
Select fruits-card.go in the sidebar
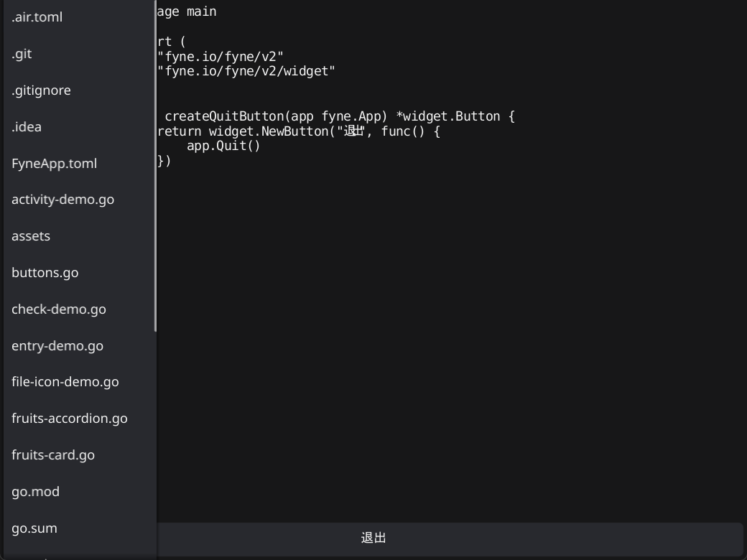(x=53, y=455)
